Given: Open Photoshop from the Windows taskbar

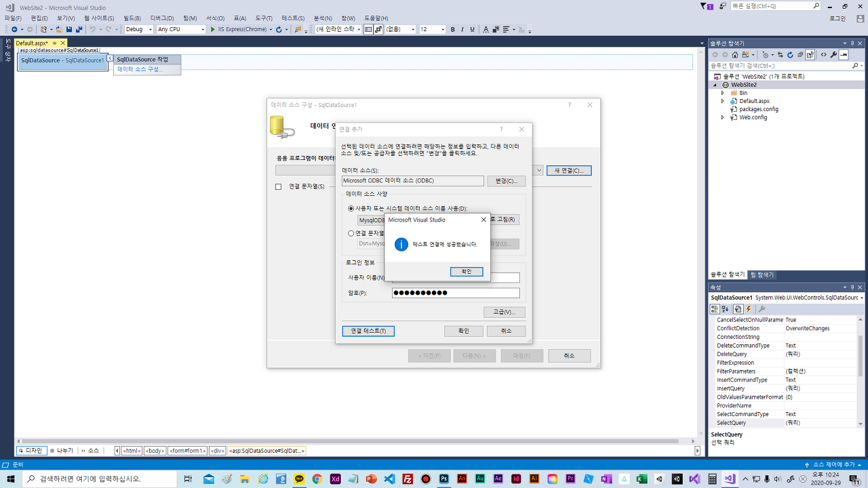Looking at the screenshot, I should click(444, 479).
